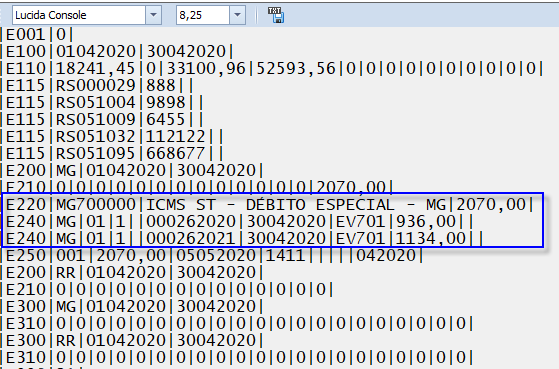Click inside the 8,25 font size field
Image resolution: width=559 pixels, height=369 pixels.
click(202, 15)
